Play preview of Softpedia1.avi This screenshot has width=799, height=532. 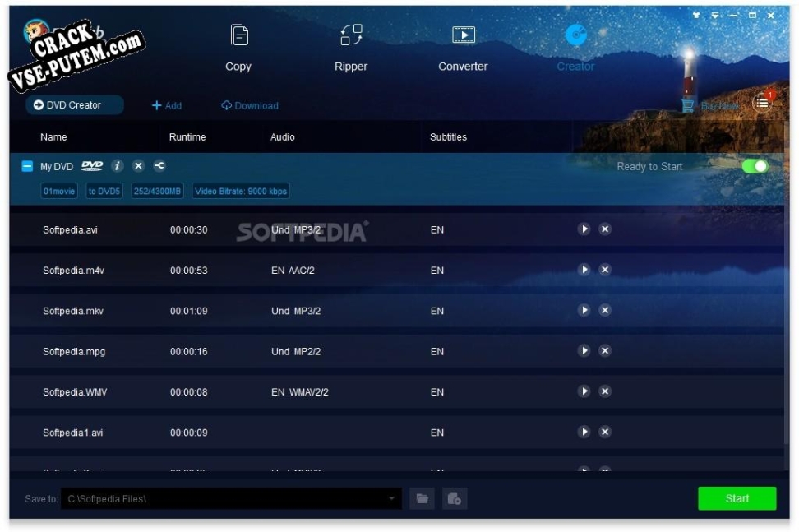tap(584, 433)
